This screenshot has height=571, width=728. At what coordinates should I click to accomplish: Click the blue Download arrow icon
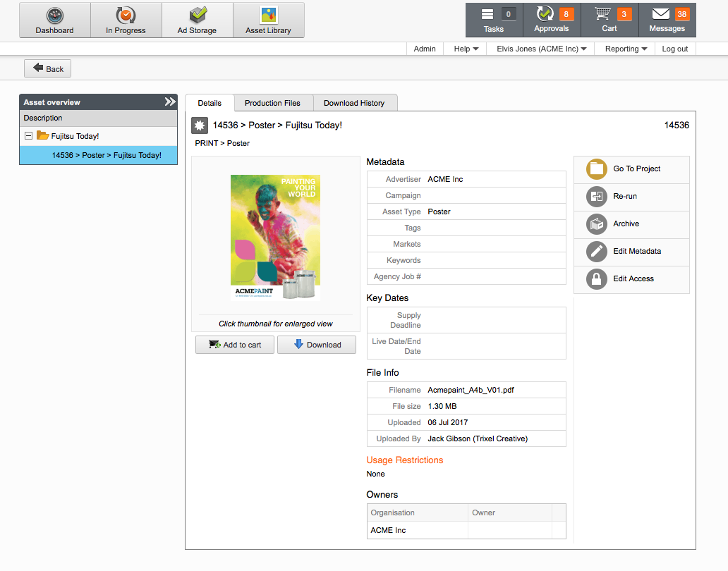(x=298, y=344)
